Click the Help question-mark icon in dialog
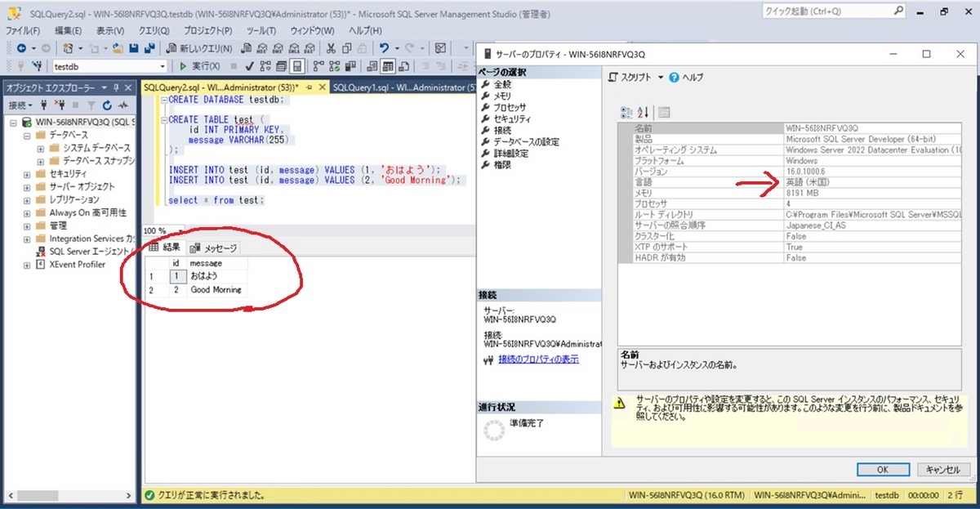The image size is (980, 509). coord(674,78)
